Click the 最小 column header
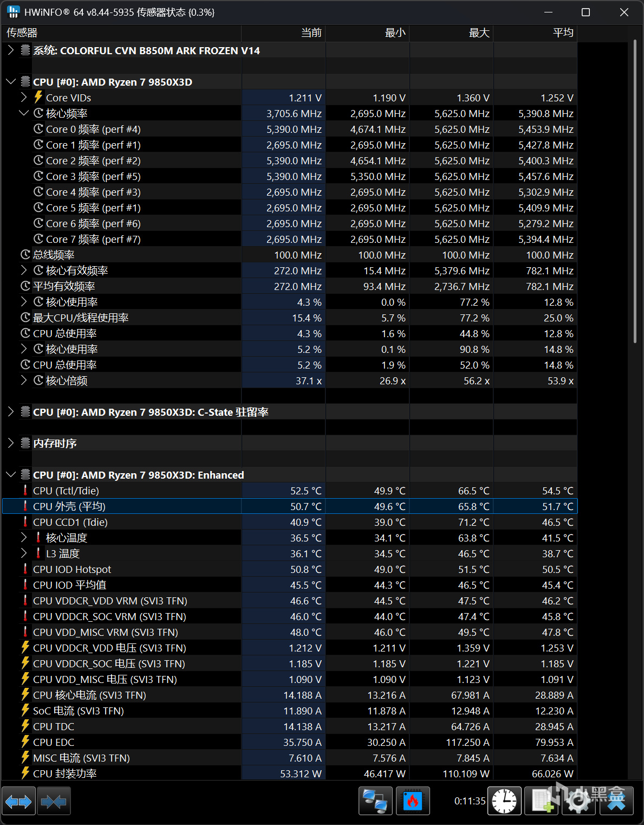This screenshot has width=644, height=825. pos(367,33)
